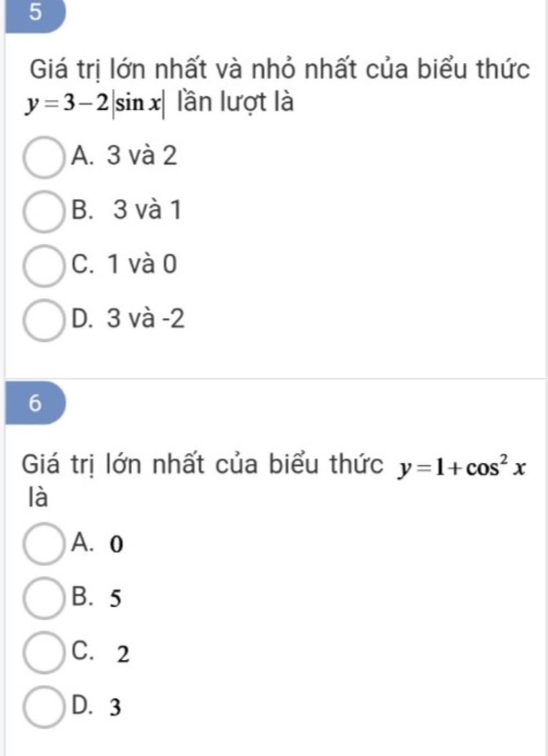Click the question 6 number badge
The height and width of the screenshot is (756, 548).
[x=35, y=402]
